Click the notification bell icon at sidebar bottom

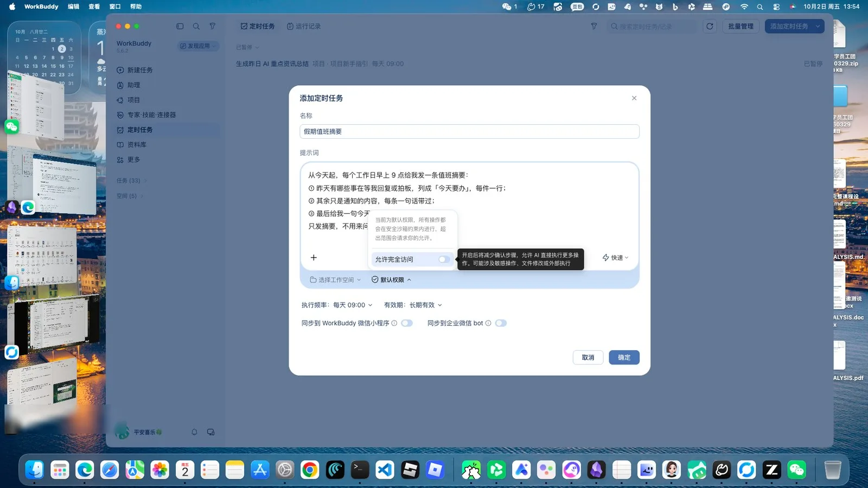tap(194, 432)
